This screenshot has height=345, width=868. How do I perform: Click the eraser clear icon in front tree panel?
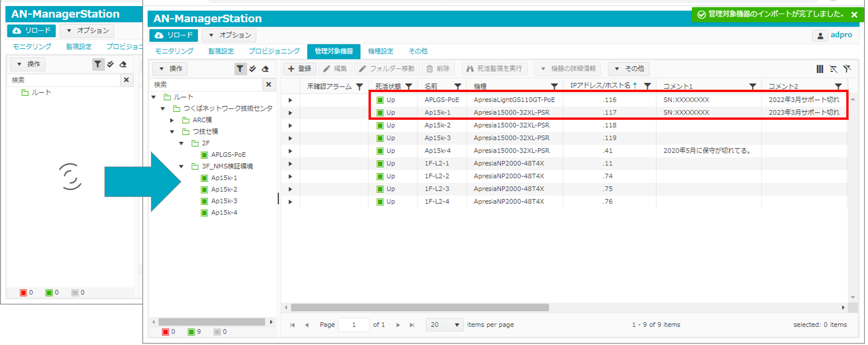coord(265,69)
